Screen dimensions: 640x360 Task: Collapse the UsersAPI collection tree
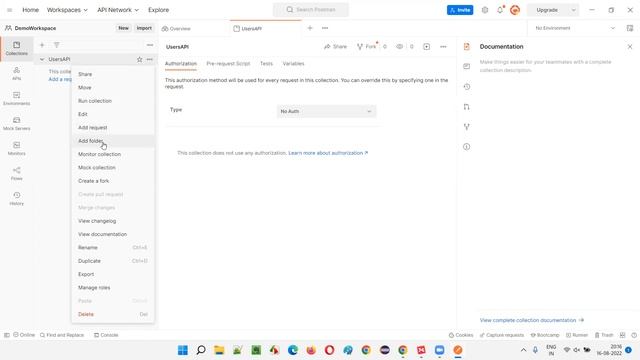(42, 59)
